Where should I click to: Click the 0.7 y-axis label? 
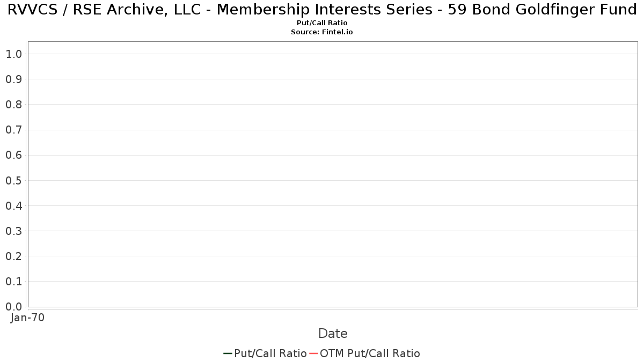click(13, 130)
